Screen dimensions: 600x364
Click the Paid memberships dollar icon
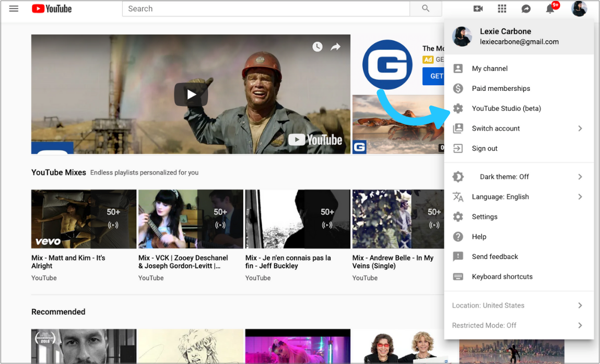click(458, 88)
